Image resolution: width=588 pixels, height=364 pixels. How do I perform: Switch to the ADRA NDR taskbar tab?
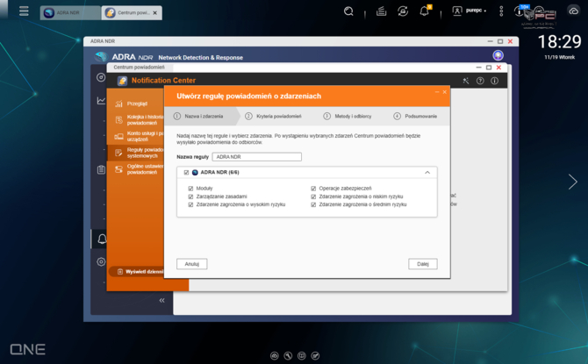[x=70, y=13]
